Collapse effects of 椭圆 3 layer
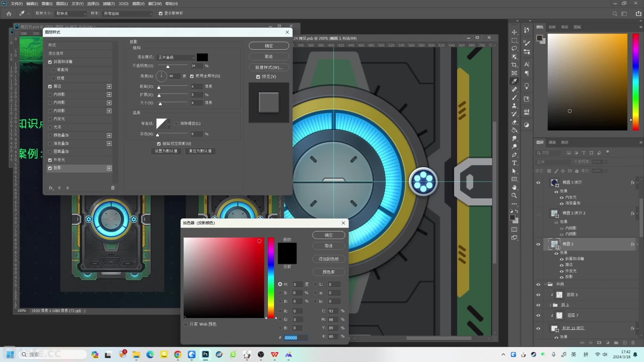This screenshot has height=362, width=644. [637, 244]
